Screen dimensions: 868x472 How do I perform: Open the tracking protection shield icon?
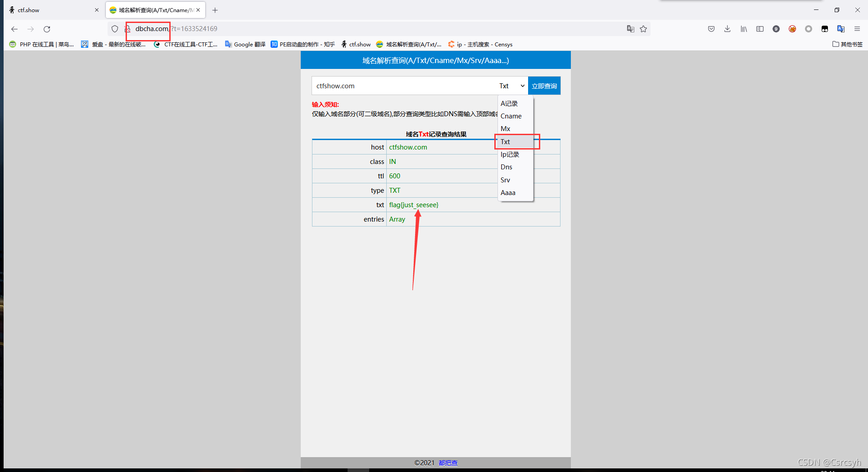point(115,29)
